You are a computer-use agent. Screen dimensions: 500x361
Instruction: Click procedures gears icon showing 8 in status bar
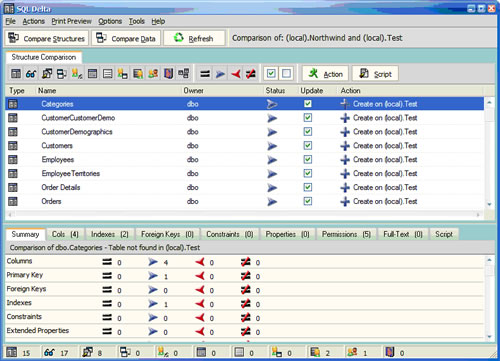[87, 352]
